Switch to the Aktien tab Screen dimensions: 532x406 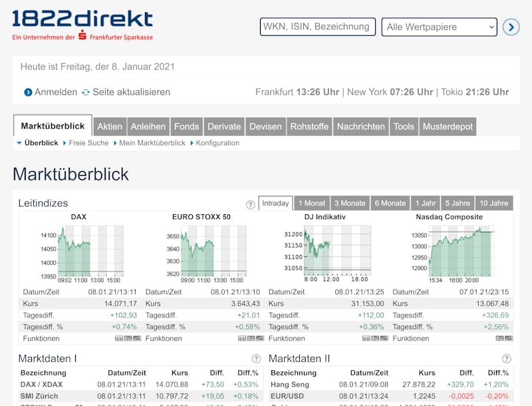(x=110, y=126)
